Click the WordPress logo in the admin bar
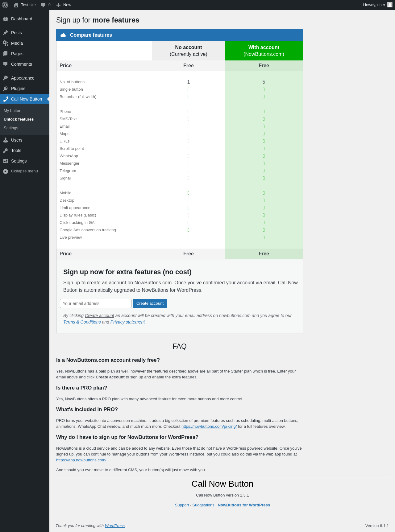 5,5
